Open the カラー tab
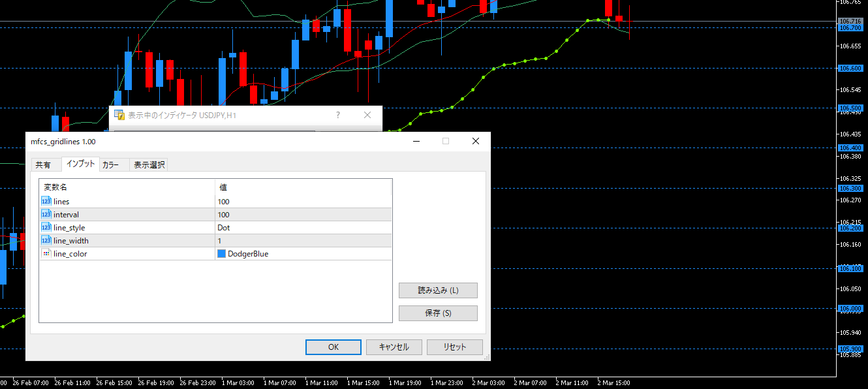The height and width of the screenshot is (389, 868). tap(111, 165)
